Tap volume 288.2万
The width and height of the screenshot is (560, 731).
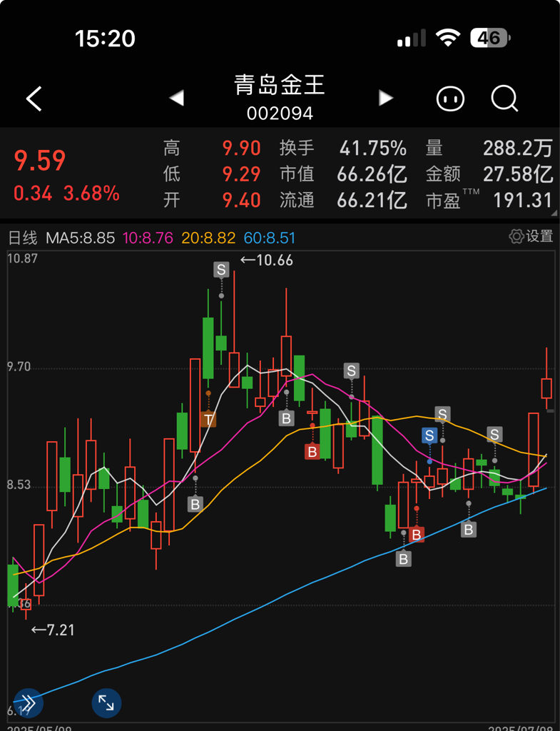coord(518,148)
